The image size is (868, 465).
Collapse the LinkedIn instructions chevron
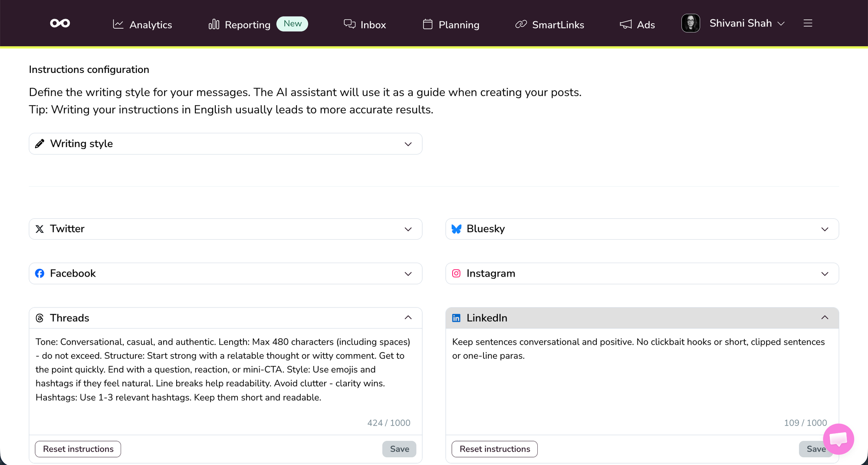(x=825, y=318)
